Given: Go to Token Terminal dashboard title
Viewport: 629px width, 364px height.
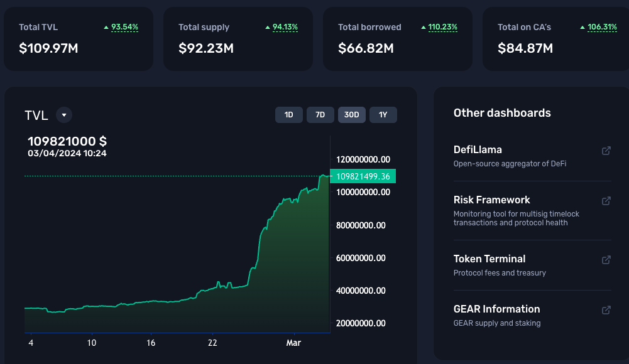Looking at the screenshot, I should coord(489,259).
